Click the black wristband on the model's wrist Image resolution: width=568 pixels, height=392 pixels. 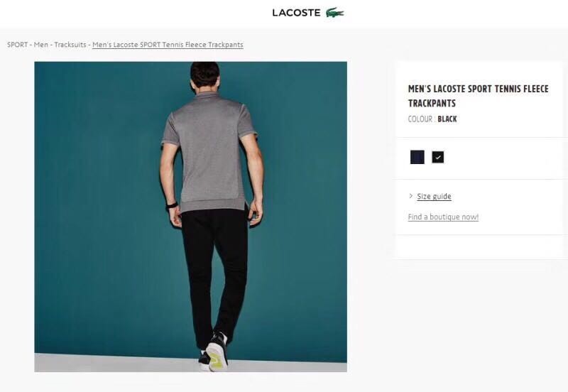(x=172, y=205)
